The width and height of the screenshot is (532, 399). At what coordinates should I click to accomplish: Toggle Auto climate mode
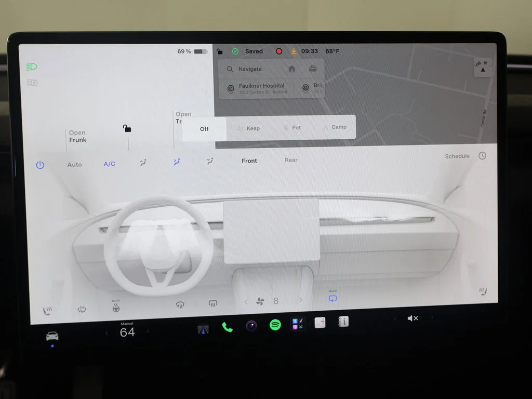tap(74, 165)
